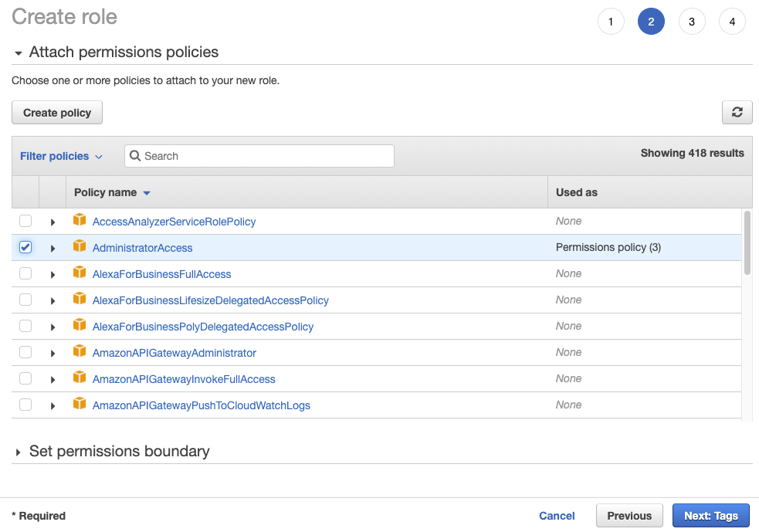
Task: Check the AlexaForBusinessPolyDelegatedAccessPolicy checkbox
Action: [x=25, y=325]
